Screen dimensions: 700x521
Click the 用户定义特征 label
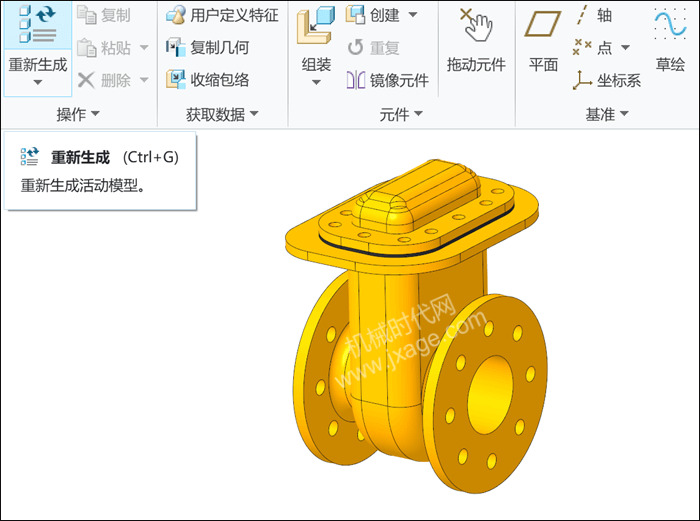pyautogui.click(x=234, y=15)
